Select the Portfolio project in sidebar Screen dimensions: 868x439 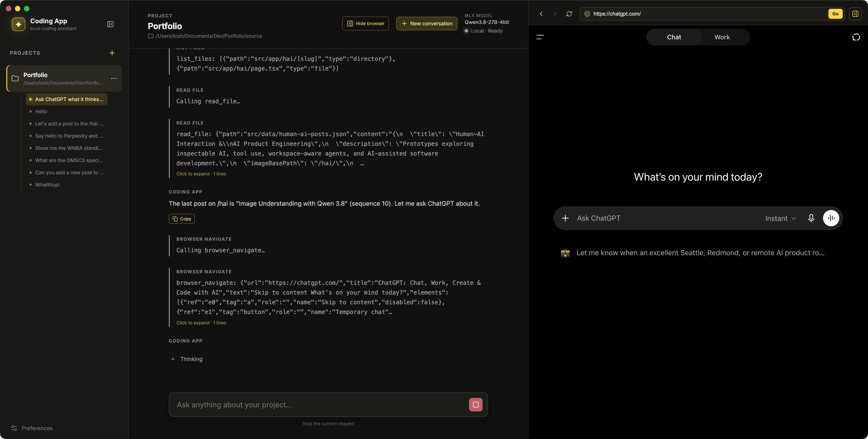(64, 78)
